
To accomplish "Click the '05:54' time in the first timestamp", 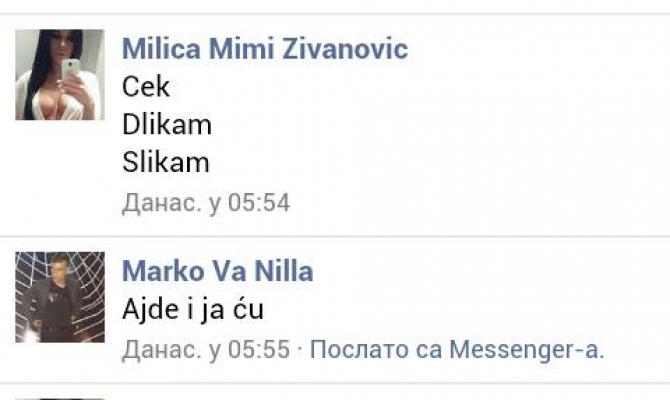I will point(259,203).
